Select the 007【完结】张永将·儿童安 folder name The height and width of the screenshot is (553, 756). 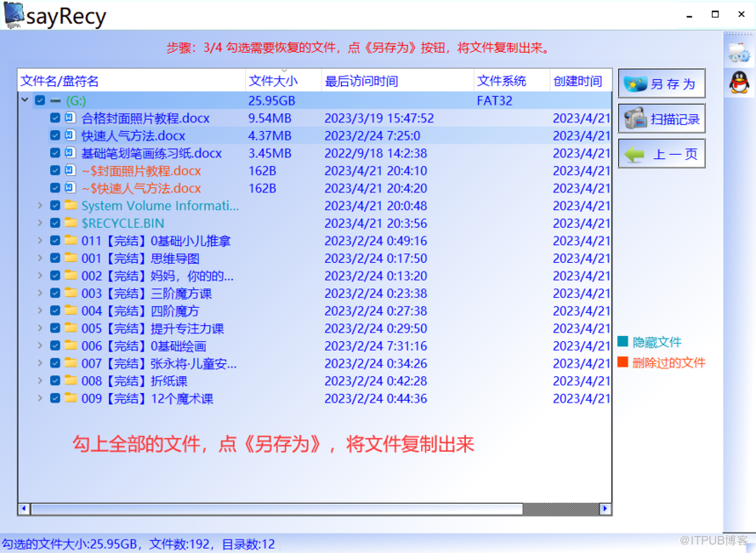(159, 363)
